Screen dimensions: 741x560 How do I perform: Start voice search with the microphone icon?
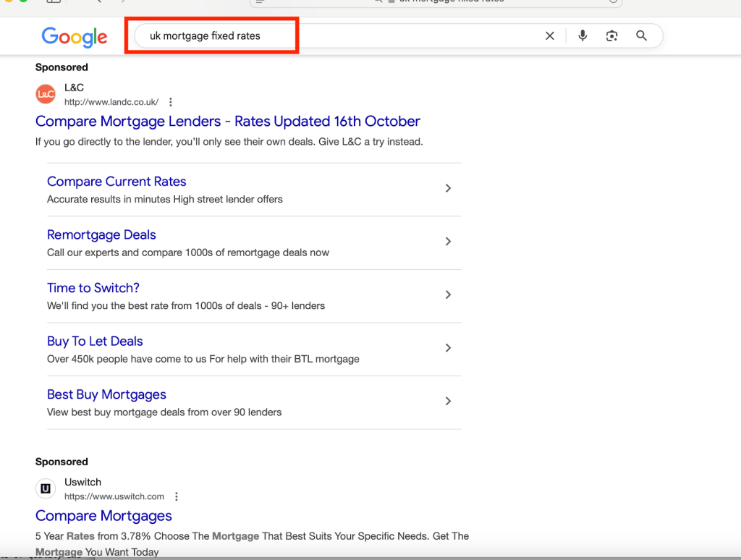pos(583,36)
